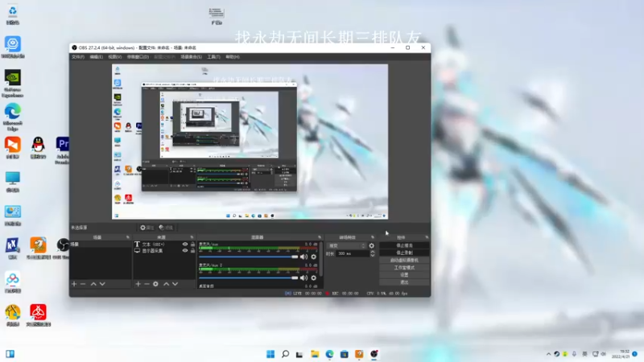The width and height of the screenshot is (644, 362).
Task: Pop out the Scenes dock panel
Action: (x=128, y=237)
